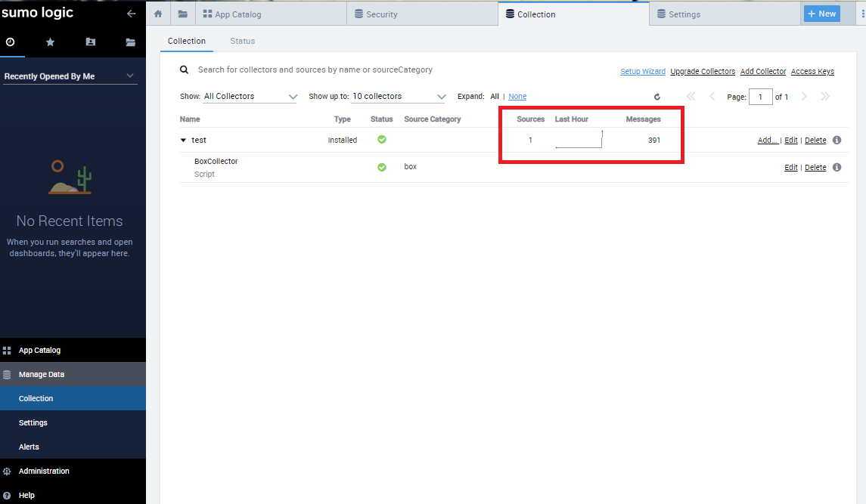This screenshot has width=866, height=504.
Task: Click the Add Collector link
Action: coord(762,71)
